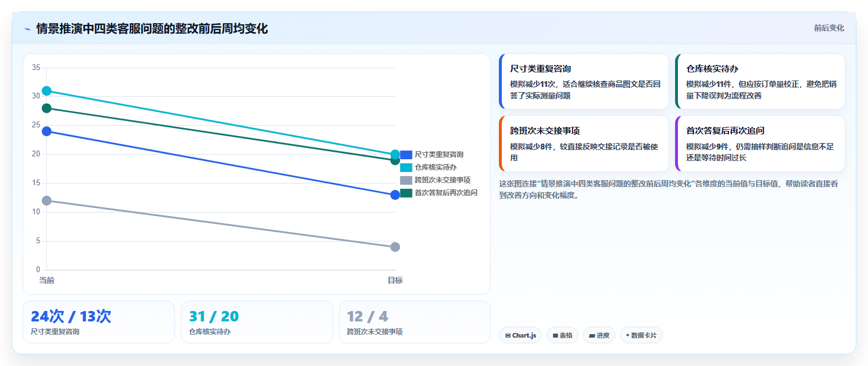Toggle the 跨班次未交接事项 legend swatch
The width and height of the screenshot is (868, 366).
[x=406, y=180]
